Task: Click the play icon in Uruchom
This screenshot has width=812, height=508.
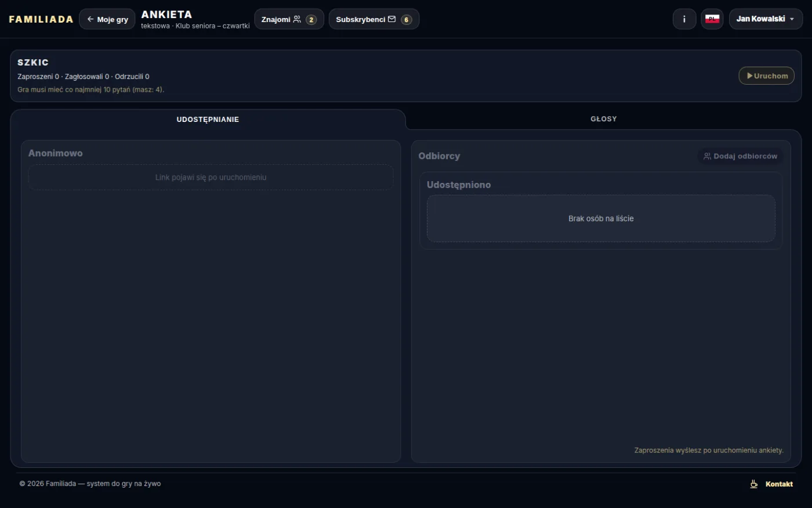Action: click(750, 76)
